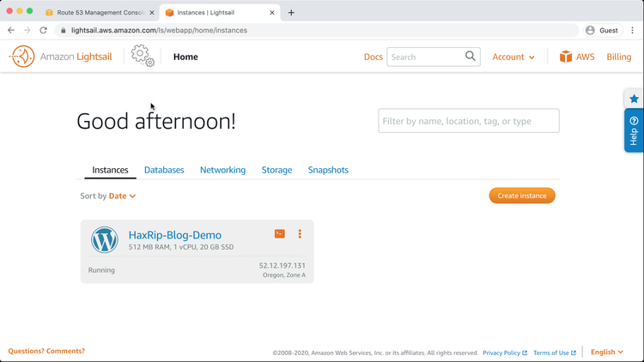Open the Sort by Date dropdown
644x362 pixels.
tap(122, 196)
